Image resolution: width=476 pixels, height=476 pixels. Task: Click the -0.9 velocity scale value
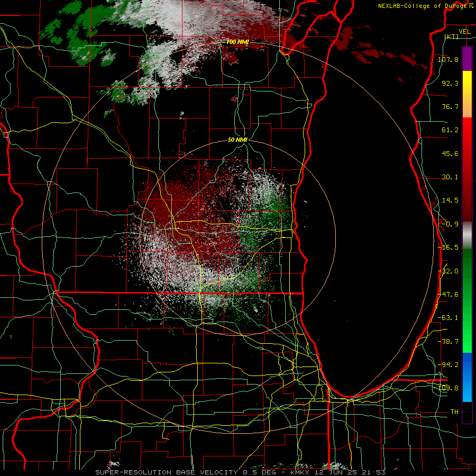point(450,224)
